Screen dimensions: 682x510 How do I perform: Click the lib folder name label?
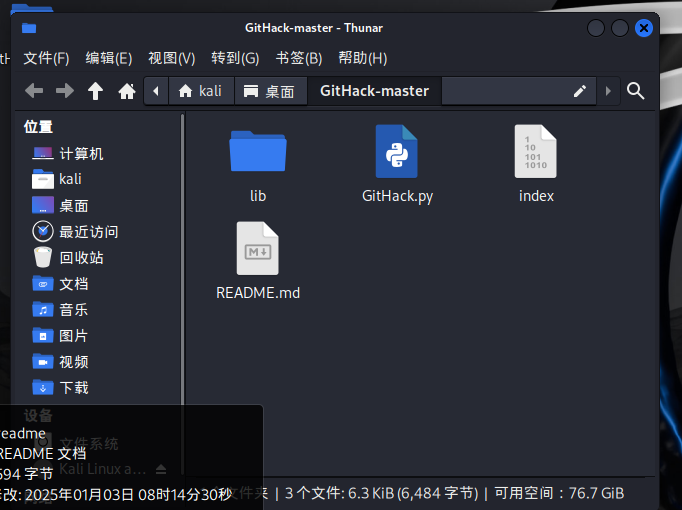point(258,196)
